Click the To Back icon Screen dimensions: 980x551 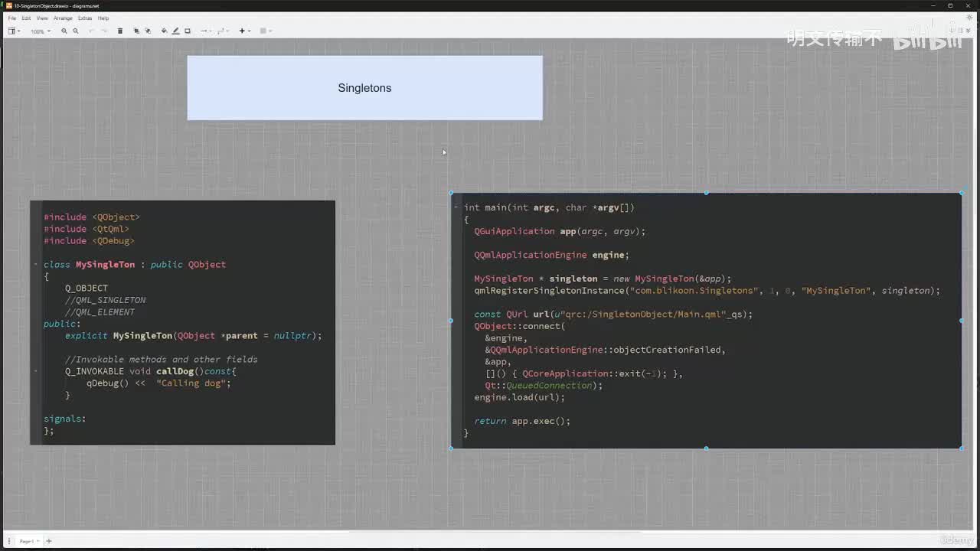click(x=148, y=31)
